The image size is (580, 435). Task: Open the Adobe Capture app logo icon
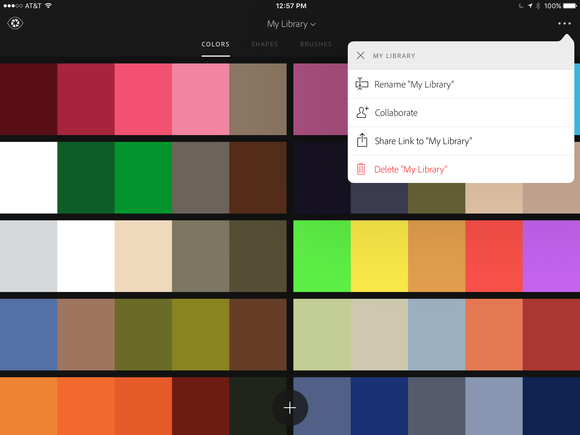point(15,23)
